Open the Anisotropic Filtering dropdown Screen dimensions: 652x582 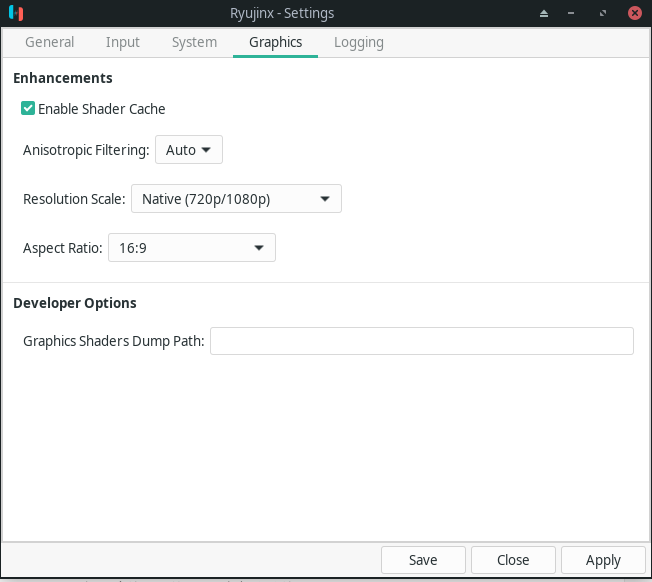[189, 150]
